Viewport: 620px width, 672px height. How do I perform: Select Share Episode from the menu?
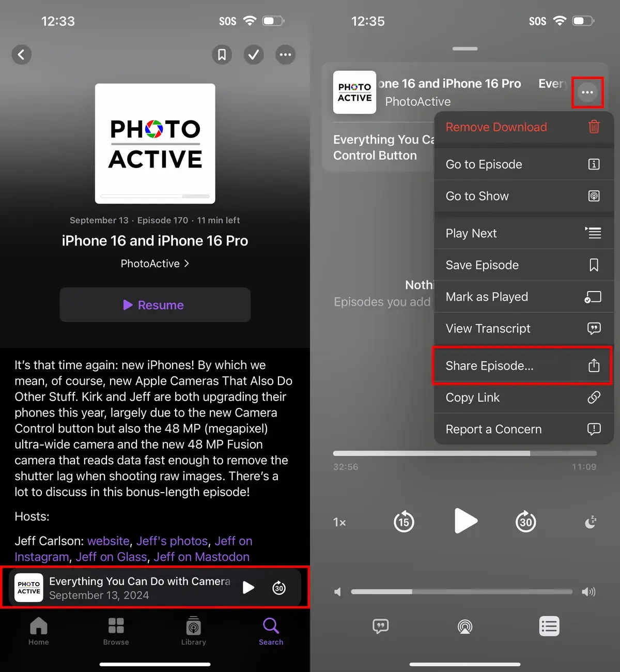pyautogui.click(x=522, y=366)
